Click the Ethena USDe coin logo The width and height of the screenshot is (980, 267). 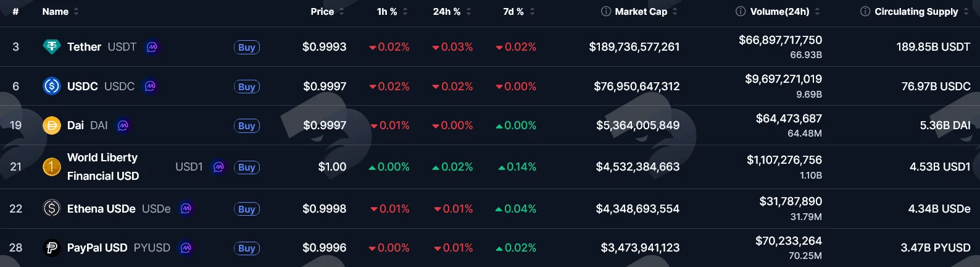[51, 209]
